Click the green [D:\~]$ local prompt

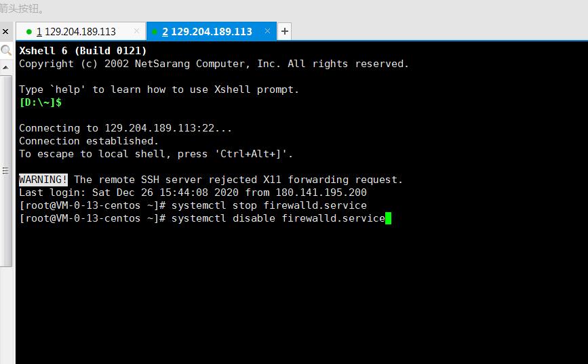pyautogui.click(x=41, y=102)
